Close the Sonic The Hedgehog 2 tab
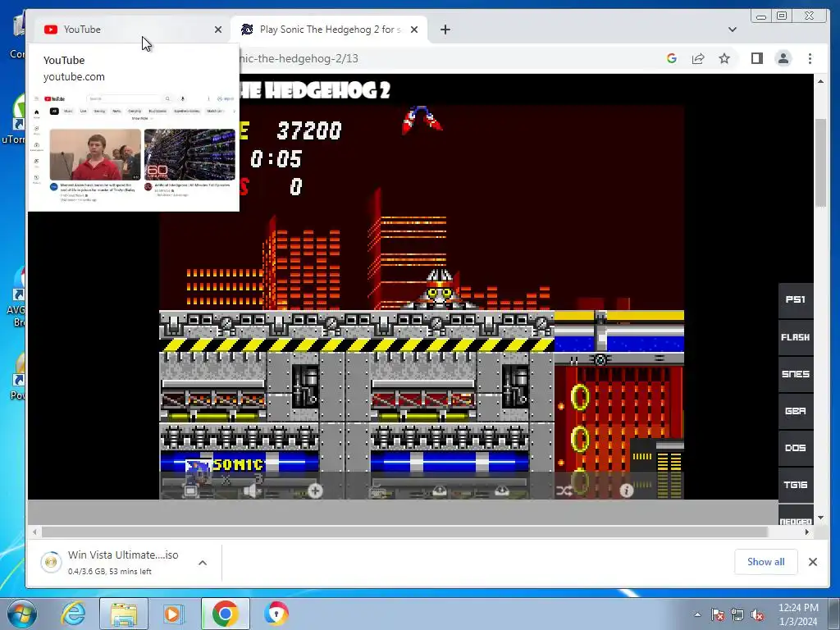 (414, 30)
